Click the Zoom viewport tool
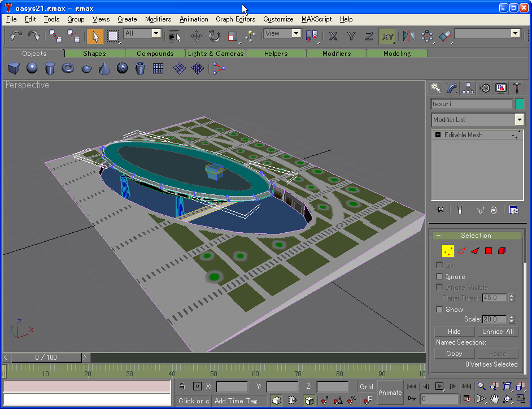 [x=481, y=386]
